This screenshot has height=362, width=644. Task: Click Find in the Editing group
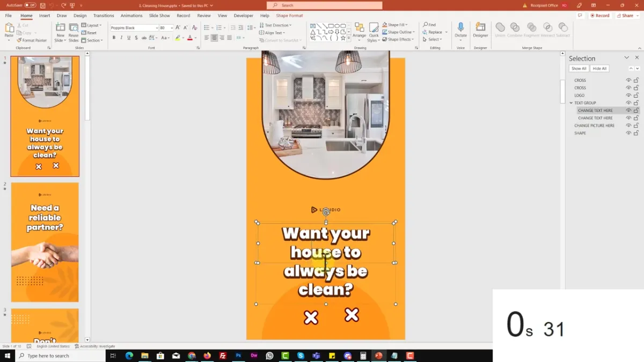click(x=429, y=25)
